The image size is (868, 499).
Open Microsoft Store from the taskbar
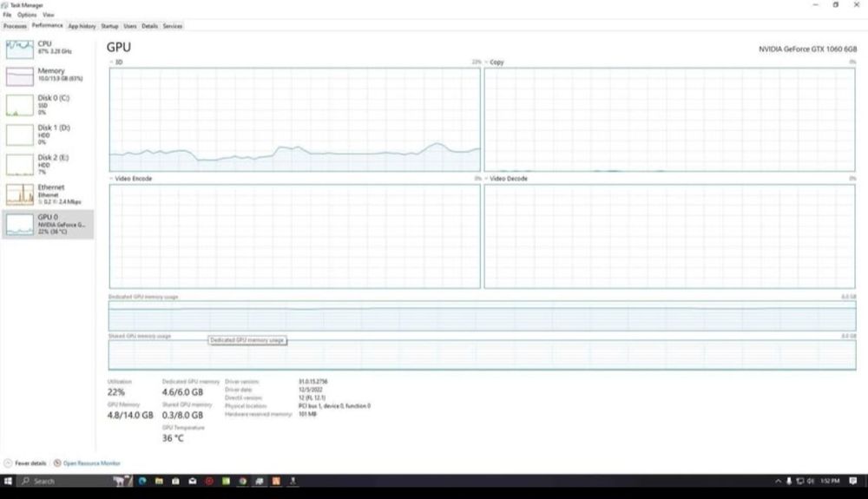click(x=175, y=481)
